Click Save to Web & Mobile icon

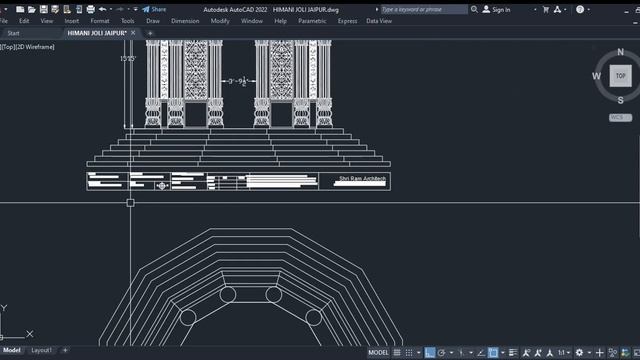click(x=79, y=9)
